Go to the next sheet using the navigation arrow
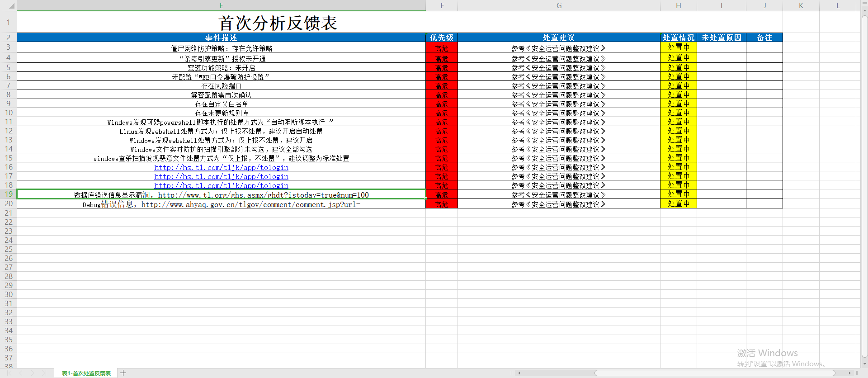The image size is (868, 378). pos(33,373)
